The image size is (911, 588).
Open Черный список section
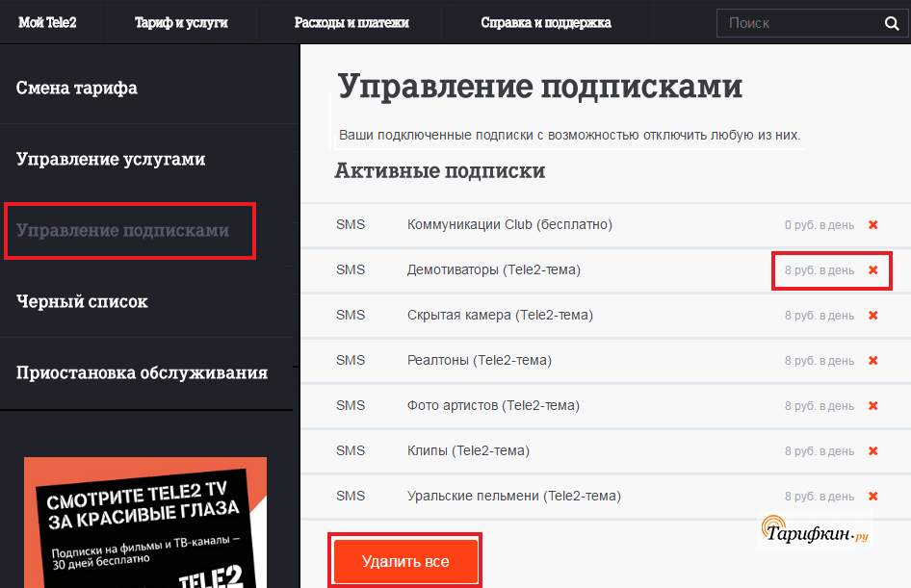point(82,301)
